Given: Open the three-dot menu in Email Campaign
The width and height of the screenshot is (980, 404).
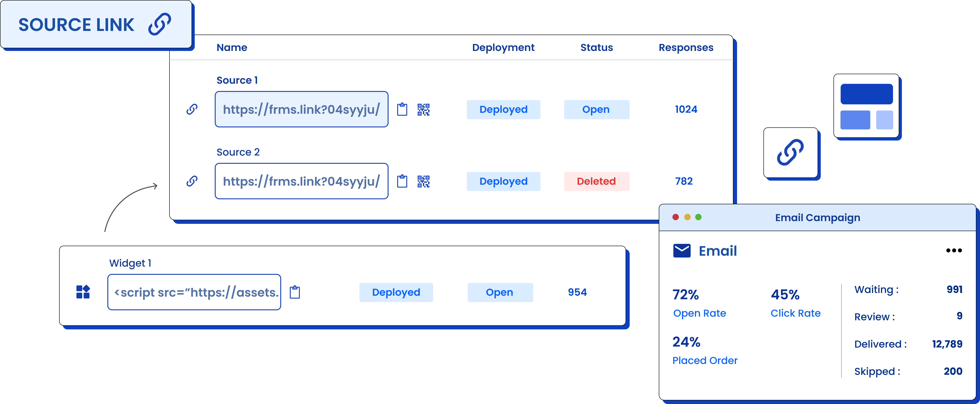Looking at the screenshot, I should tap(954, 250).
